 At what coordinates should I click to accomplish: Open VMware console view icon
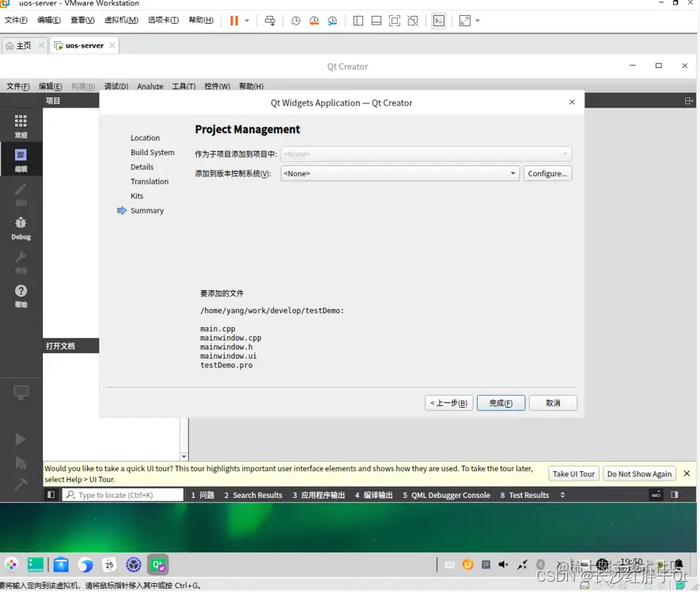click(x=439, y=21)
